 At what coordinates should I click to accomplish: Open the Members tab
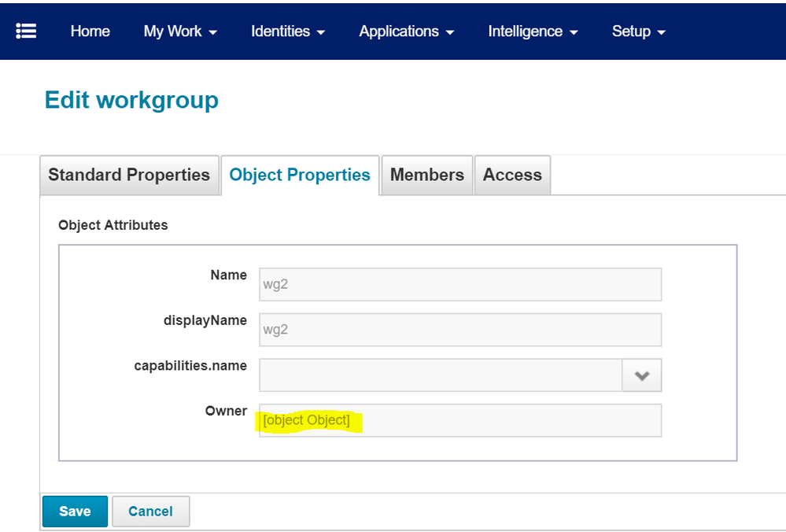[x=427, y=175]
